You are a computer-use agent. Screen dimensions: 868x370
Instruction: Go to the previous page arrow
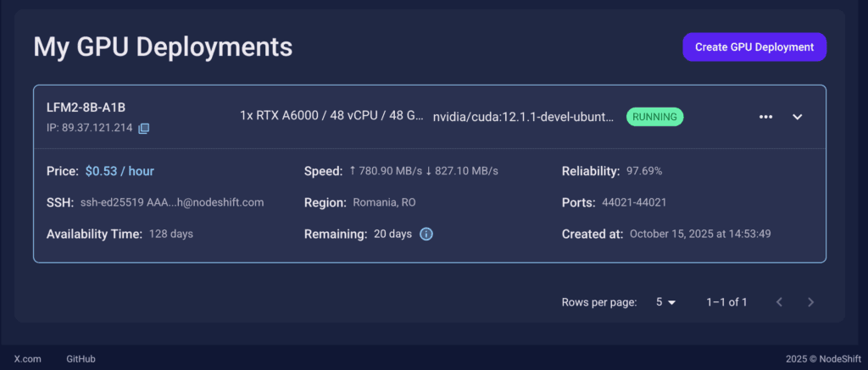779,302
